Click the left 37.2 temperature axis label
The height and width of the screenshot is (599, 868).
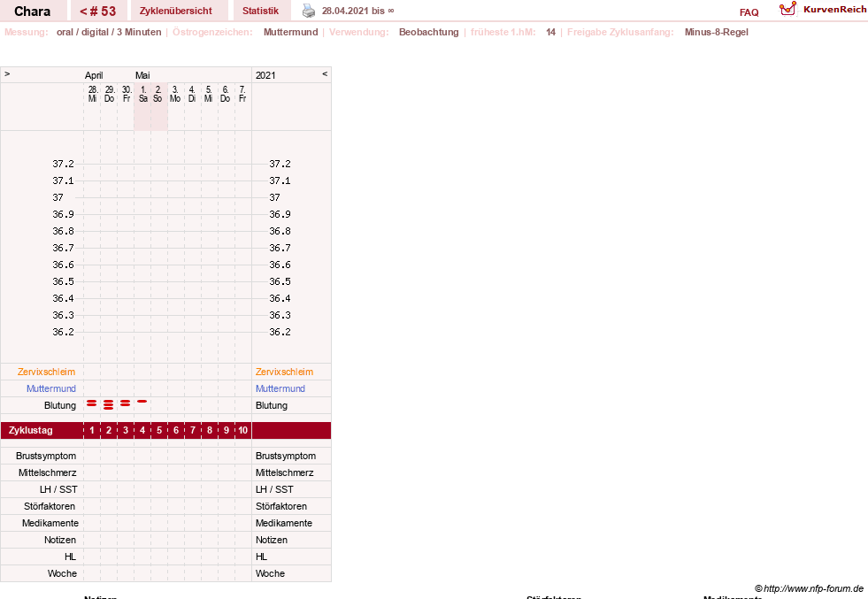coord(63,164)
